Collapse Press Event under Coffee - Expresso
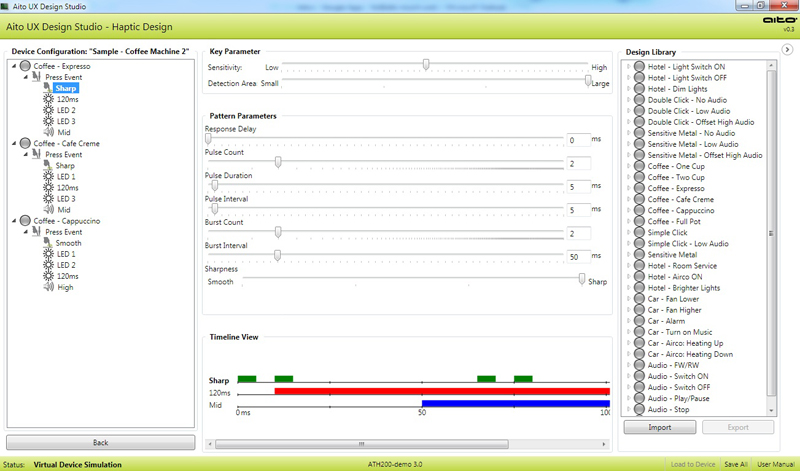 pyautogui.click(x=26, y=77)
